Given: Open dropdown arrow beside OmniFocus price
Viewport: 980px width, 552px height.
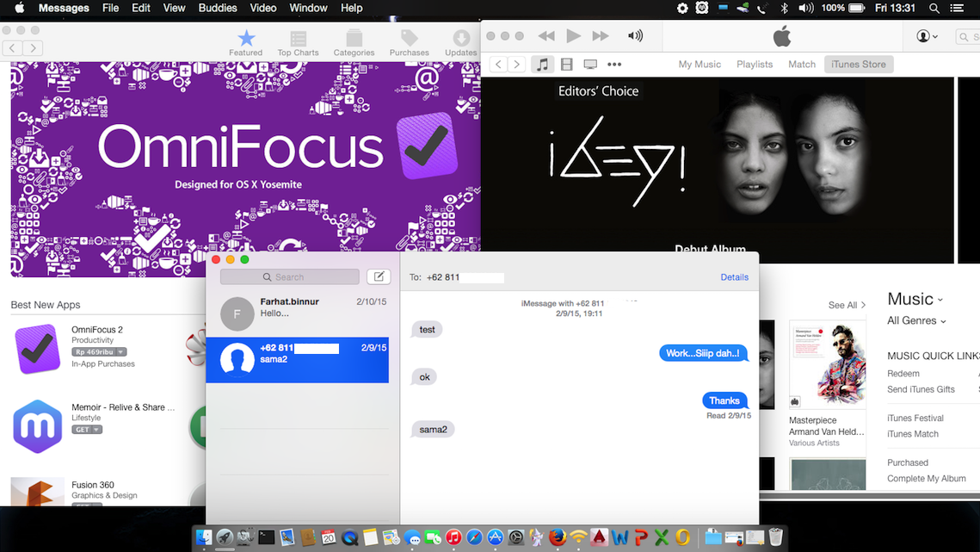Looking at the screenshot, I should [x=122, y=351].
